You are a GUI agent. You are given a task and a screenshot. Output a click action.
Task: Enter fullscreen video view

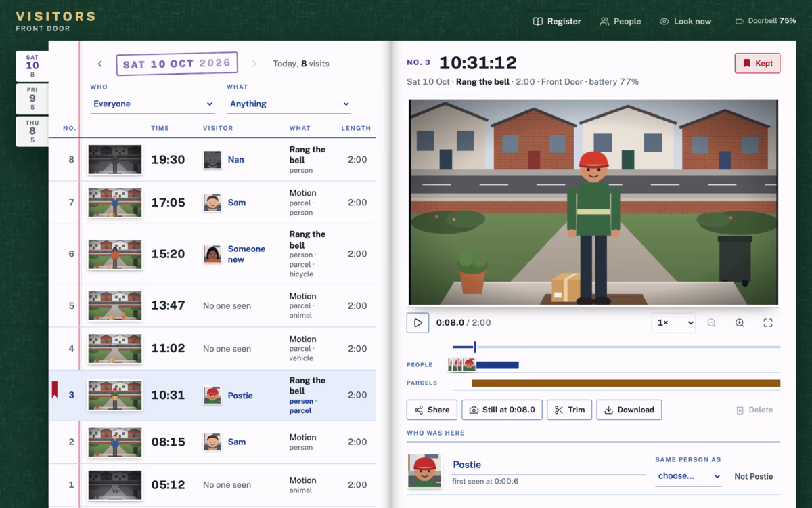point(768,323)
